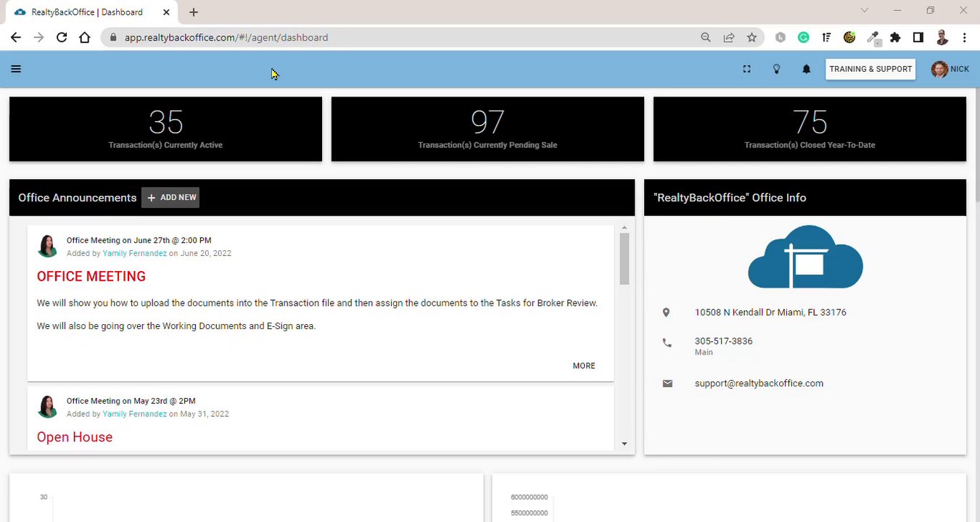
Task: Open Yamily Fernandez link in May 31 announcement
Action: (x=135, y=414)
